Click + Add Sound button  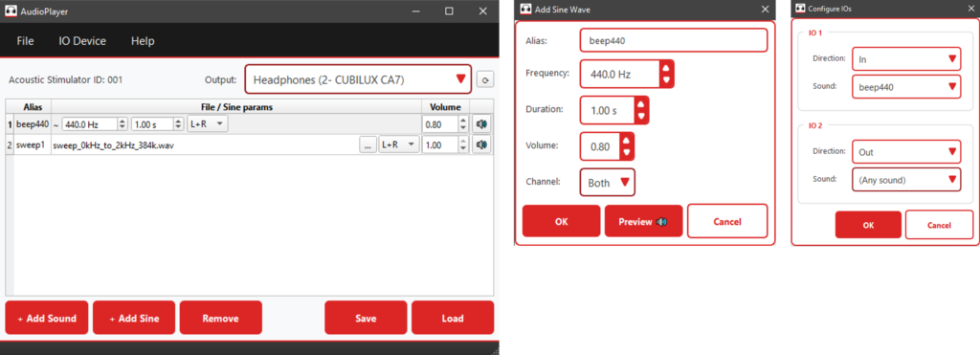coord(48,318)
